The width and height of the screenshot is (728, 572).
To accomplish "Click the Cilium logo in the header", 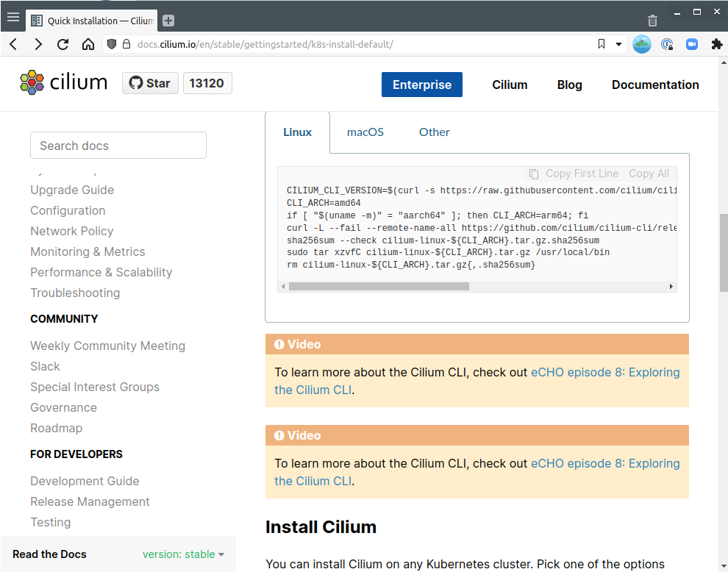I will click(x=64, y=82).
